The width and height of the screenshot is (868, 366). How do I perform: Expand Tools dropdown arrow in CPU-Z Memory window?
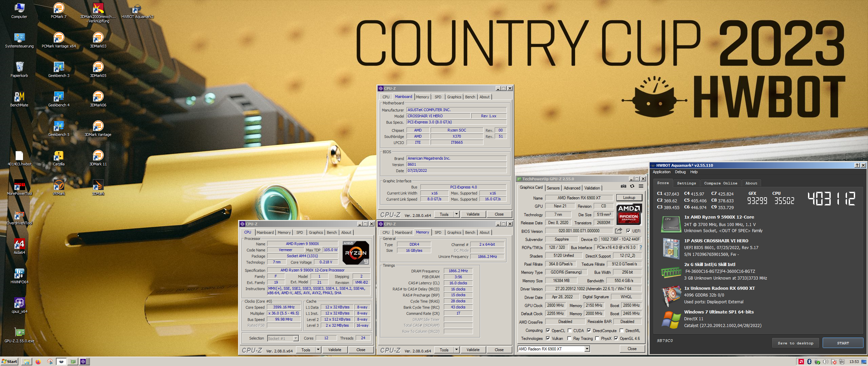[456, 350]
